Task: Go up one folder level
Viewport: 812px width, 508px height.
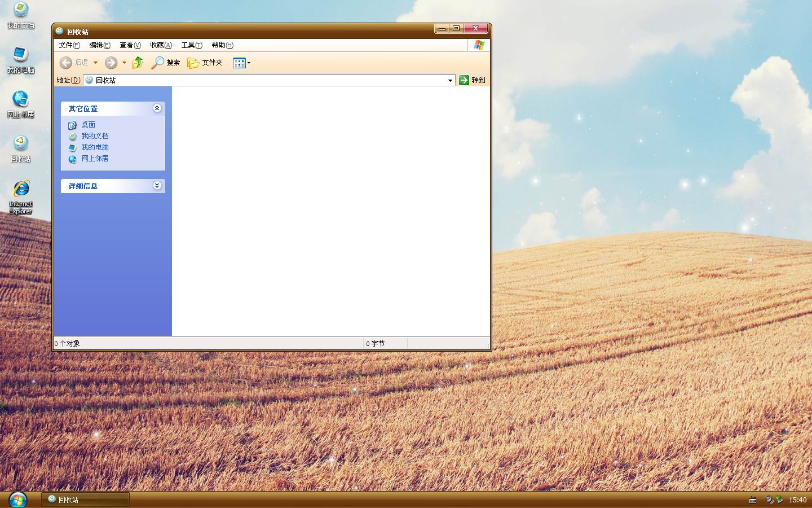Action: 138,63
